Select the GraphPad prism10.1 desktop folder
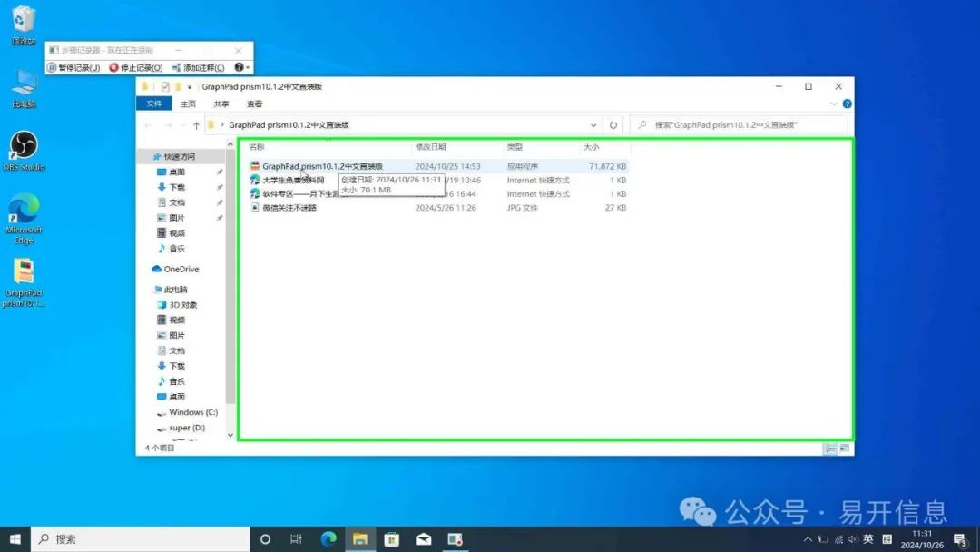This screenshot has width=980, height=552. click(24, 282)
